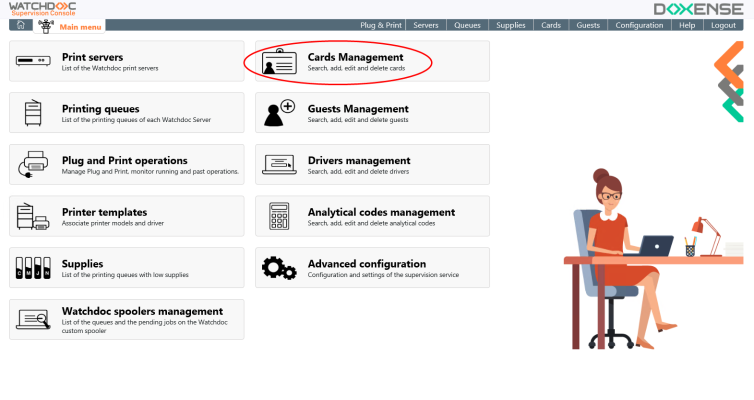The image size is (754, 400).
Task: Click the Advanced configuration gears icon
Action: 278,268
